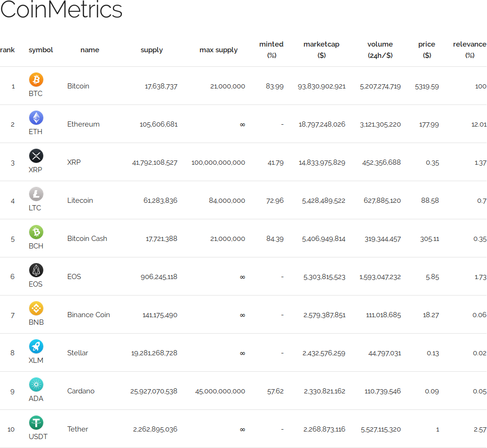
Task: Open the Ethereum name link
Action: [84, 124]
